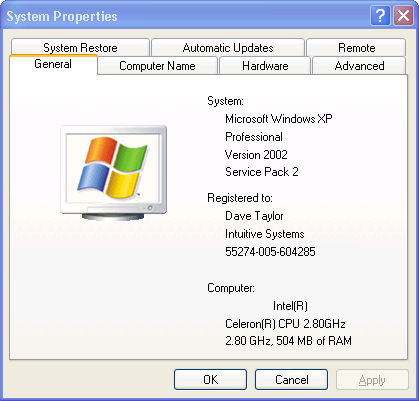
Task: Open the Automatic Updates tab
Action: 228,47
